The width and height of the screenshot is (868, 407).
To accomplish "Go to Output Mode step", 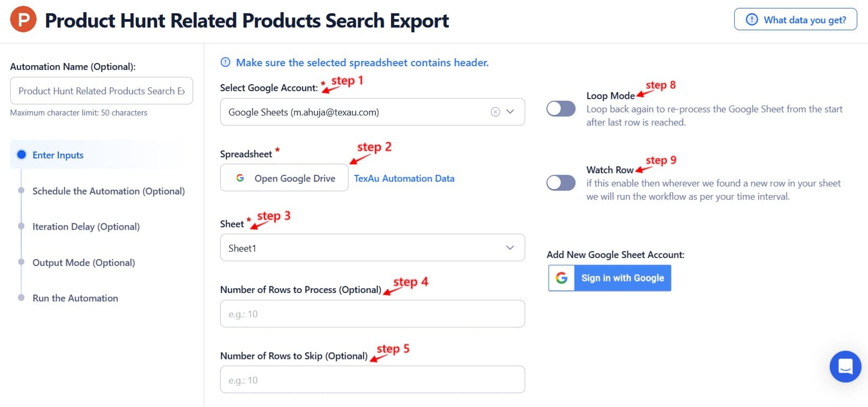I will tap(83, 262).
